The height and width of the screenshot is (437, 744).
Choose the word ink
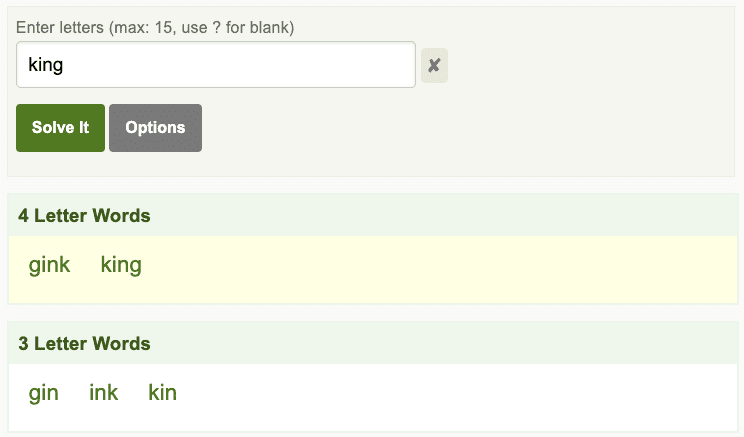pos(103,393)
